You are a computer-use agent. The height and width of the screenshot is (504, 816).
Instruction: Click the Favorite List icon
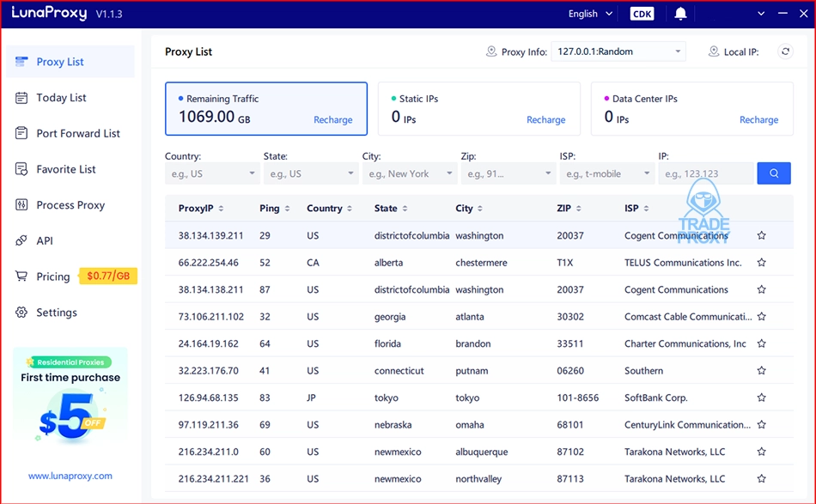tap(21, 169)
